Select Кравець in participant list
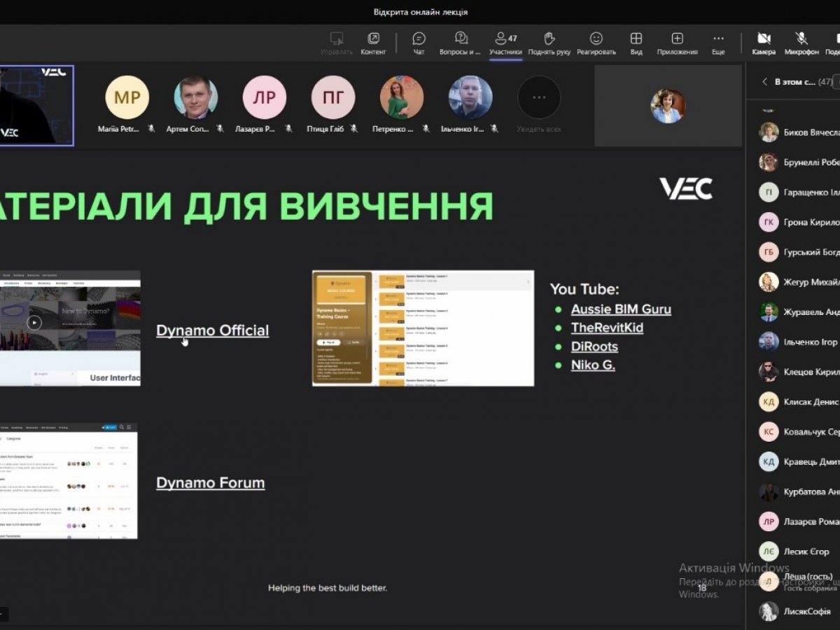This screenshot has width=840, height=630. [x=799, y=462]
